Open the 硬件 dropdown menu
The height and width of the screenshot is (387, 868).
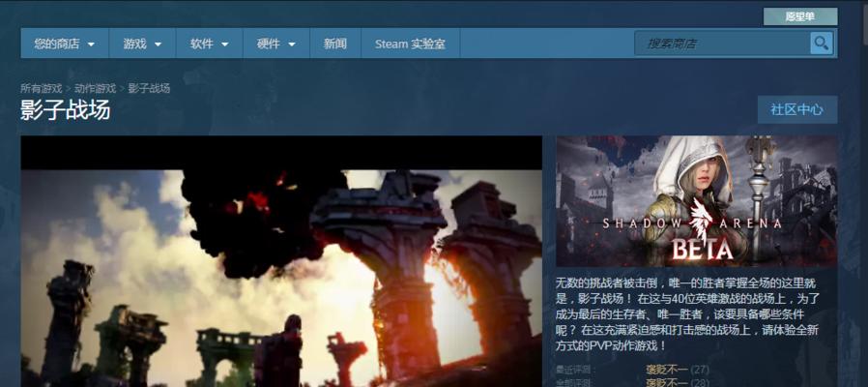[276, 44]
